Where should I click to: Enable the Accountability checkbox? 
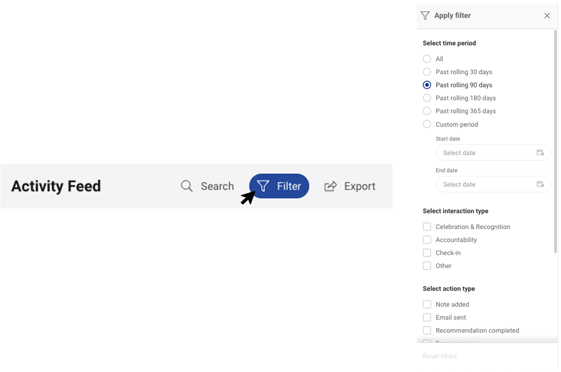427,239
